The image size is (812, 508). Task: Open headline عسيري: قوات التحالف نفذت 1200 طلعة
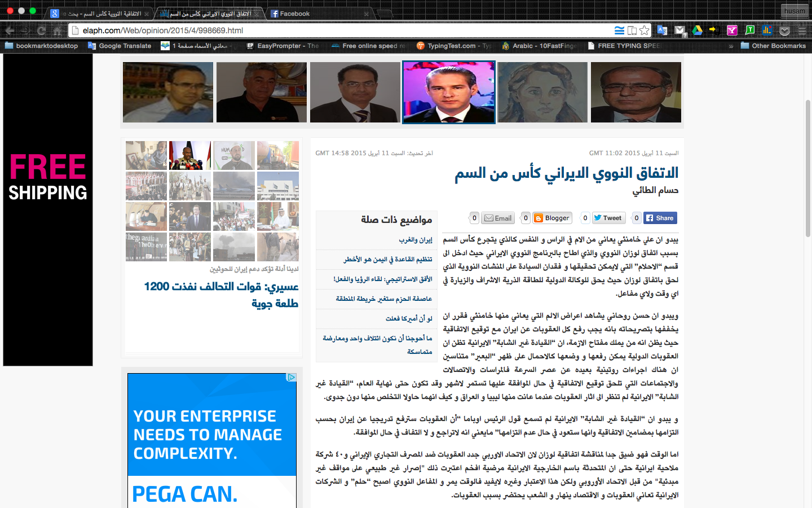point(221,295)
